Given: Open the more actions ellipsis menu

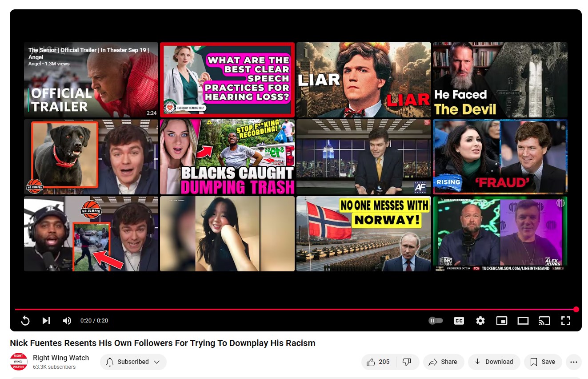Looking at the screenshot, I should pyautogui.click(x=574, y=362).
